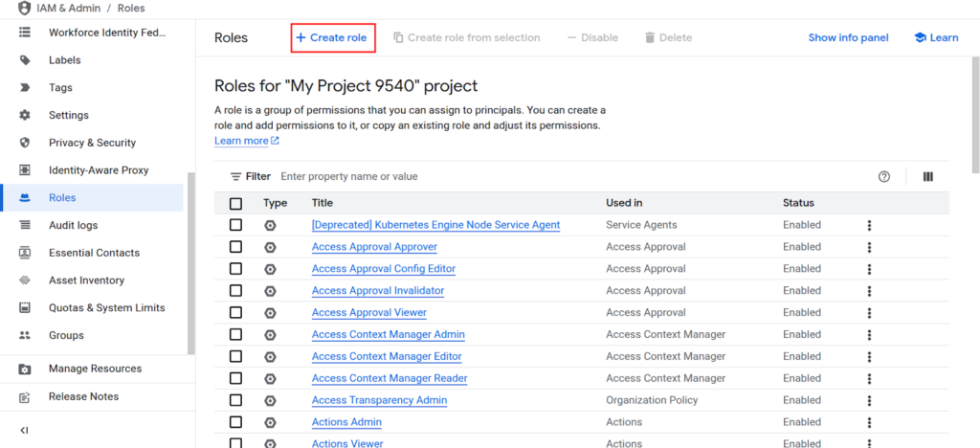The image size is (980, 448).
Task: Click the Asset Inventory icon
Action: [24, 280]
